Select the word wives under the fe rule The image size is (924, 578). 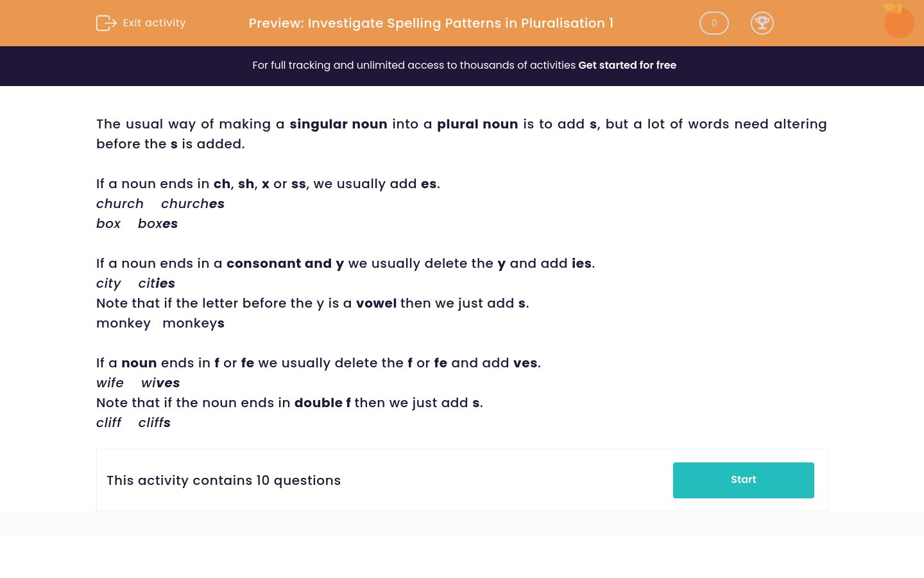(160, 383)
